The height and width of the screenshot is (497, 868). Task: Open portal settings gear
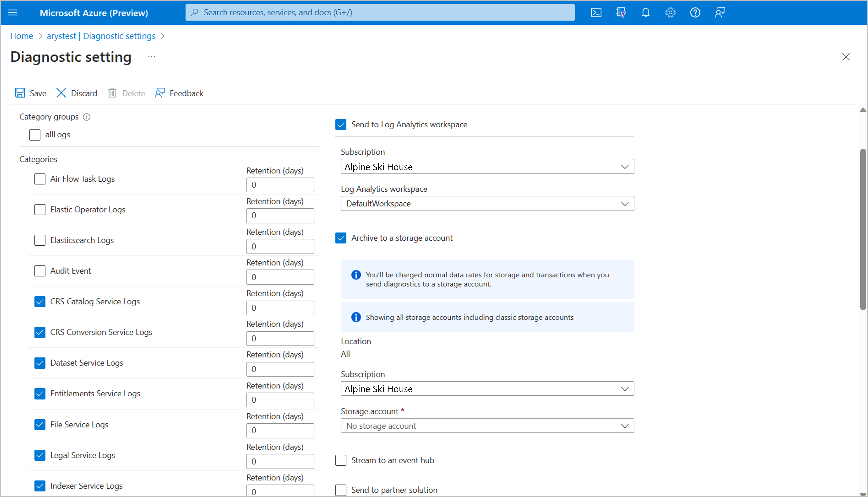pos(670,12)
